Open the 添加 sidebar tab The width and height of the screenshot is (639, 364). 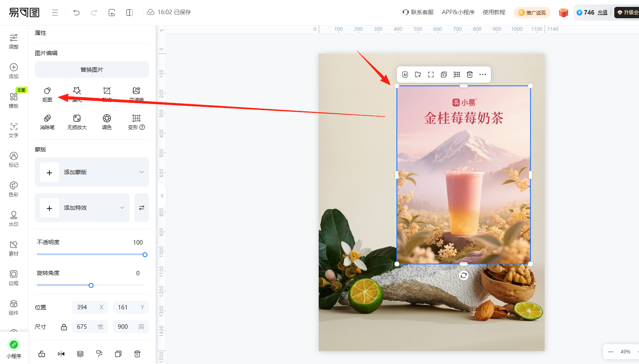pyautogui.click(x=14, y=71)
